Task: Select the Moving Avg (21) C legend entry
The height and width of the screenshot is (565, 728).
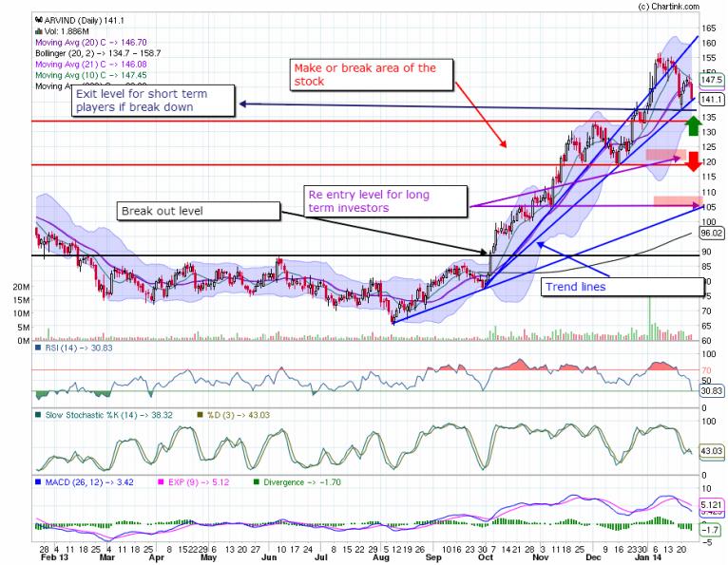Action: [91, 65]
